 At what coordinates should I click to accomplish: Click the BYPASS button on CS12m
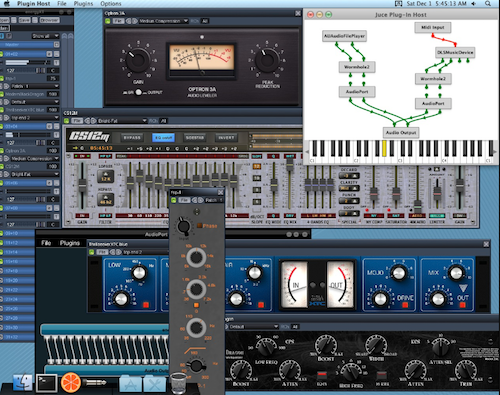point(132,137)
